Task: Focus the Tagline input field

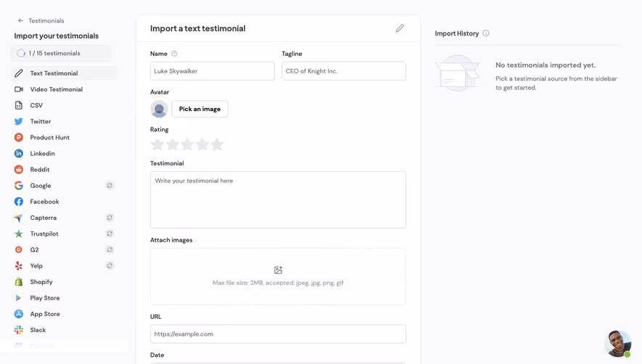Action: click(344, 71)
